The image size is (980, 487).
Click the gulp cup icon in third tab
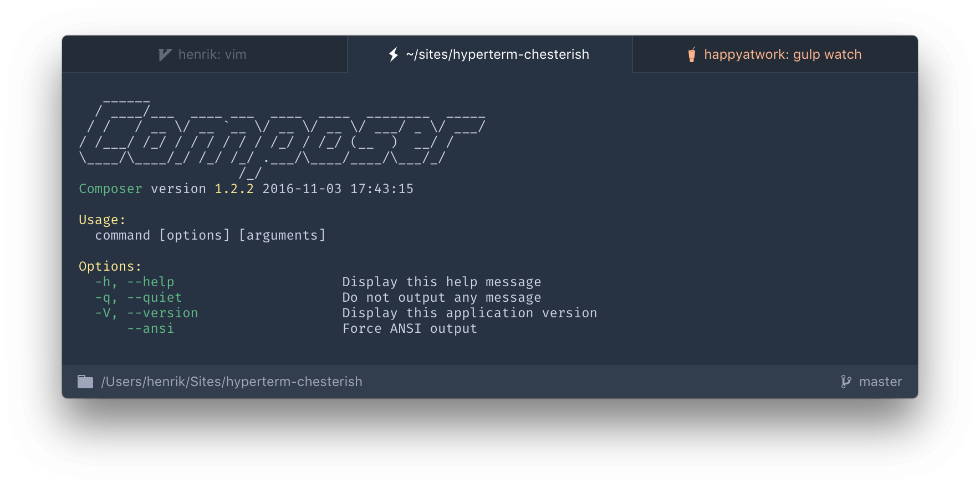coord(692,54)
